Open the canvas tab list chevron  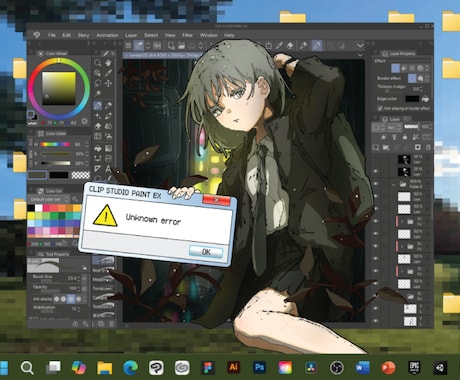[x=360, y=55]
